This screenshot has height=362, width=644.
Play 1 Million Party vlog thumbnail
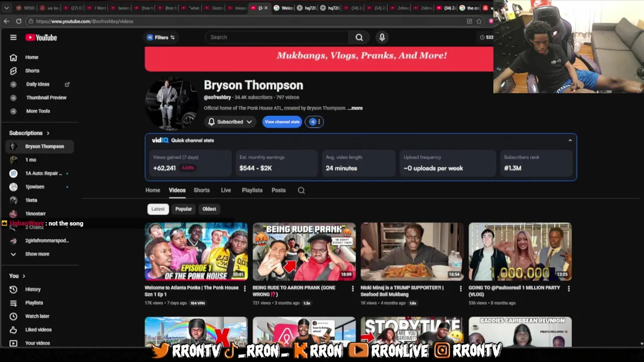(520, 252)
